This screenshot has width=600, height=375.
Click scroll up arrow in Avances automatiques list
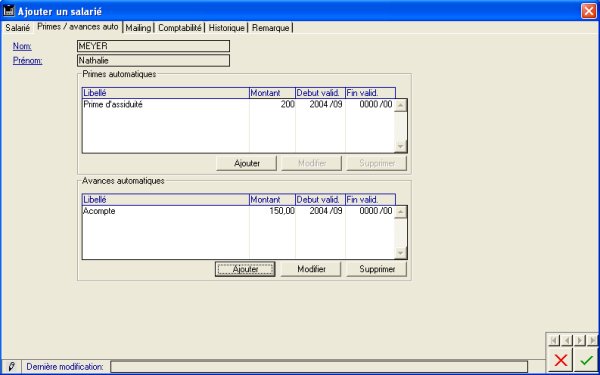pos(401,212)
